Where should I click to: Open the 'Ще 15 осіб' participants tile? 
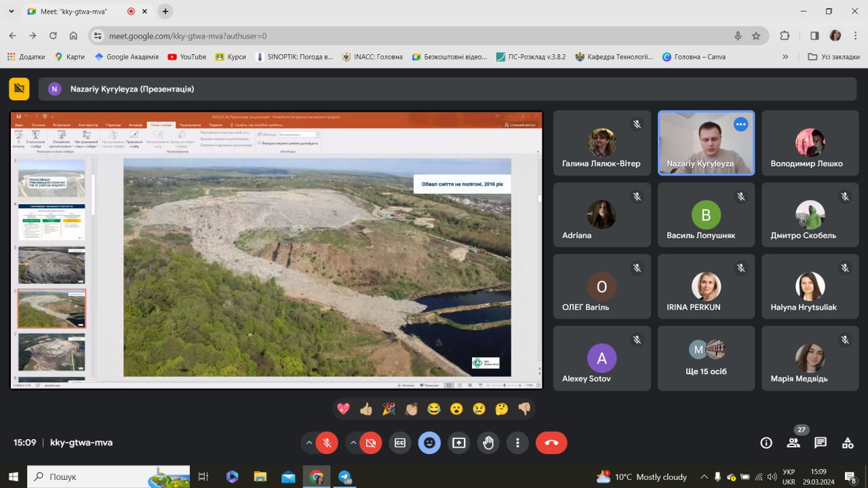[706, 358]
